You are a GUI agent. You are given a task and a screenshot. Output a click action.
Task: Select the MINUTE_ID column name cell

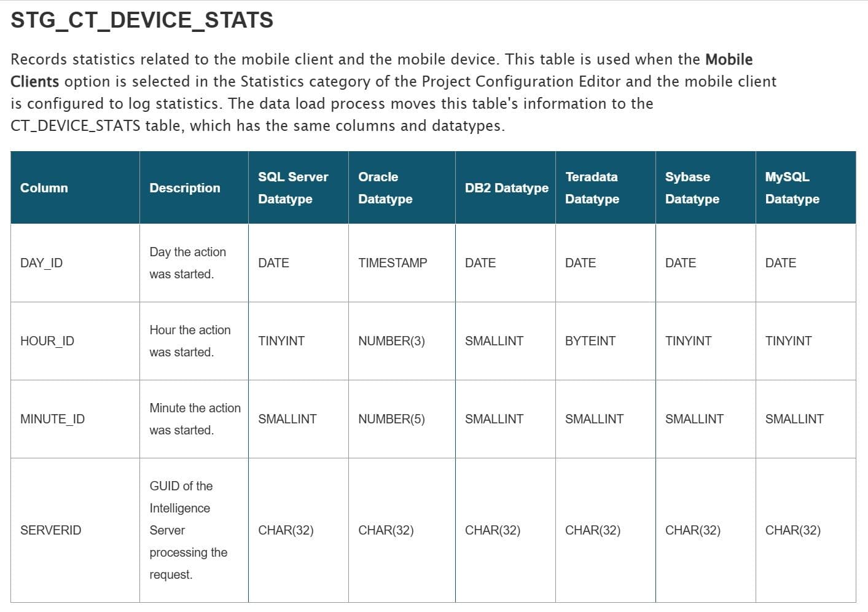(53, 419)
